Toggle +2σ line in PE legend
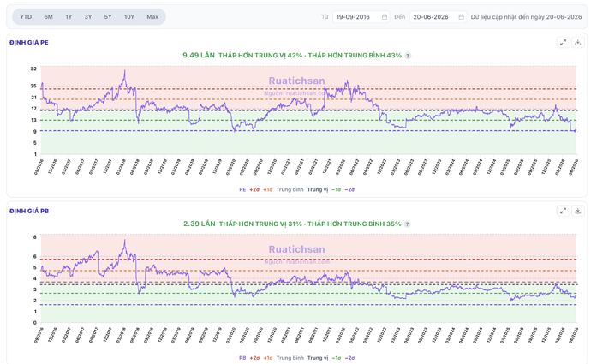This screenshot has width=591, height=364. coord(254,189)
